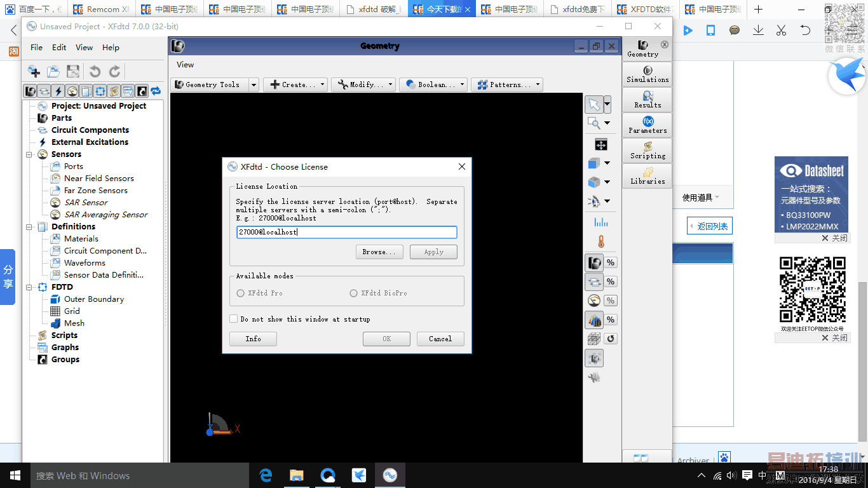Open the Parameters workspace panel
This screenshot has width=868, height=488.
648,125
